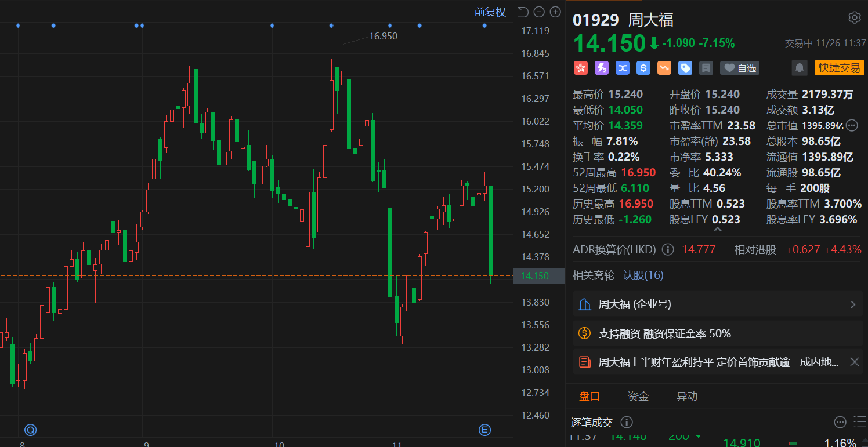Open more options for 逐笔成交

pos(840,422)
